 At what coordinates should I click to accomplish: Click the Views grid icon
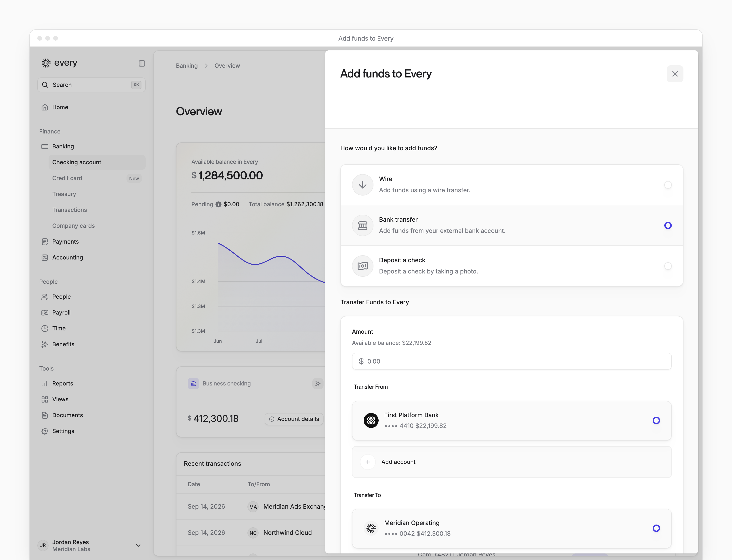45,399
